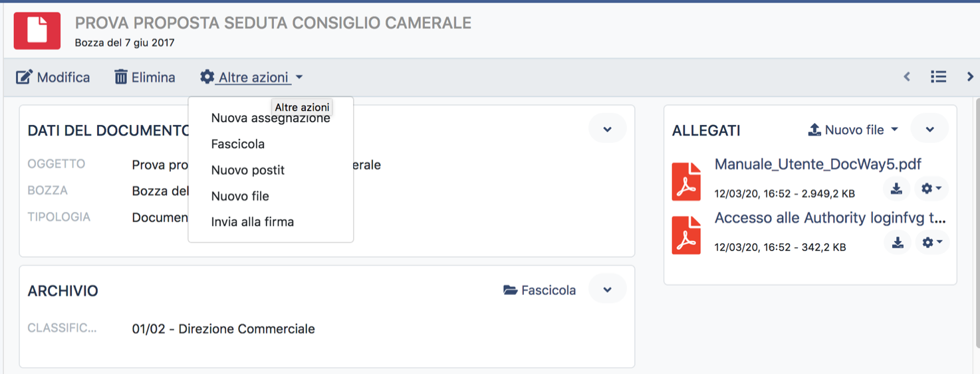The height and width of the screenshot is (374, 980).
Task: Click the Fascicola button in Archivio panel
Action: point(539,290)
